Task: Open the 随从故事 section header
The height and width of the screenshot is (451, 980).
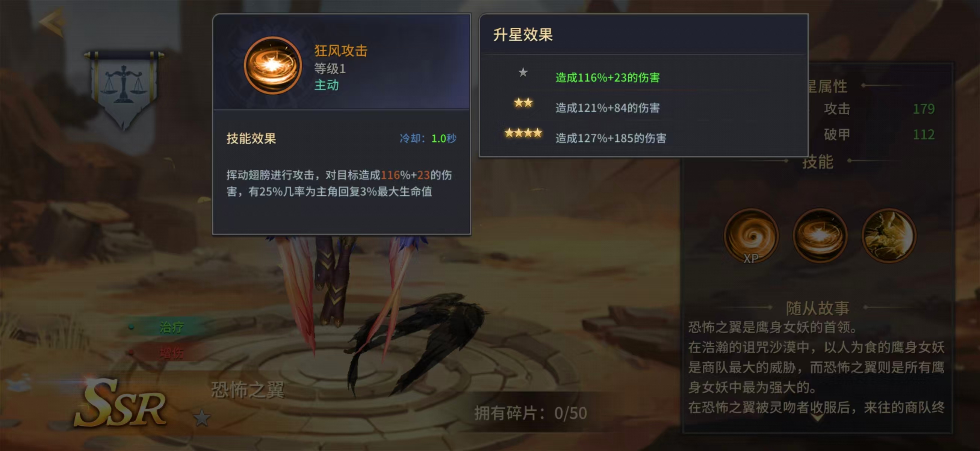Action: pyautogui.click(x=818, y=308)
